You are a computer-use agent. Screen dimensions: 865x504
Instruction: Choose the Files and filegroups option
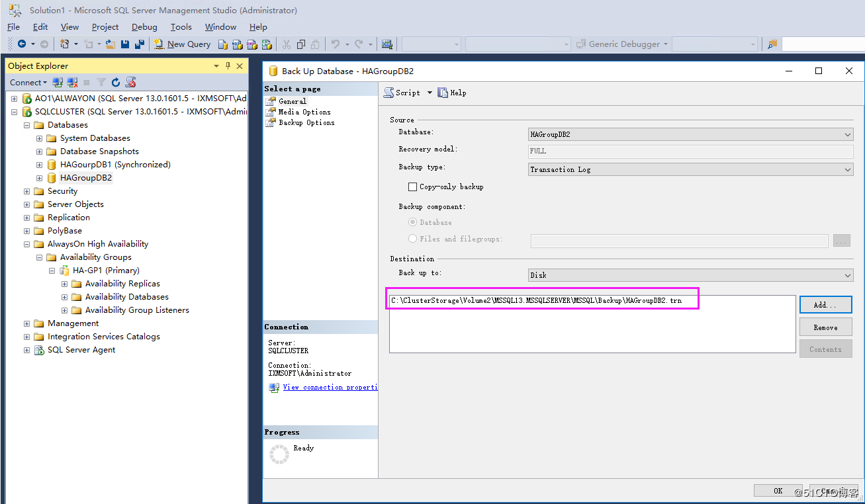point(413,239)
